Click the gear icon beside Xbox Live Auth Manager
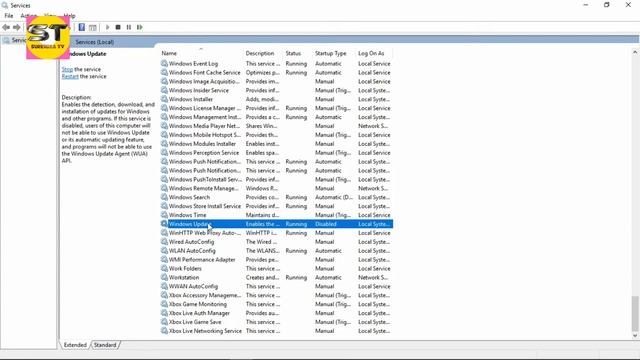The height and width of the screenshot is (360, 640). [164, 313]
